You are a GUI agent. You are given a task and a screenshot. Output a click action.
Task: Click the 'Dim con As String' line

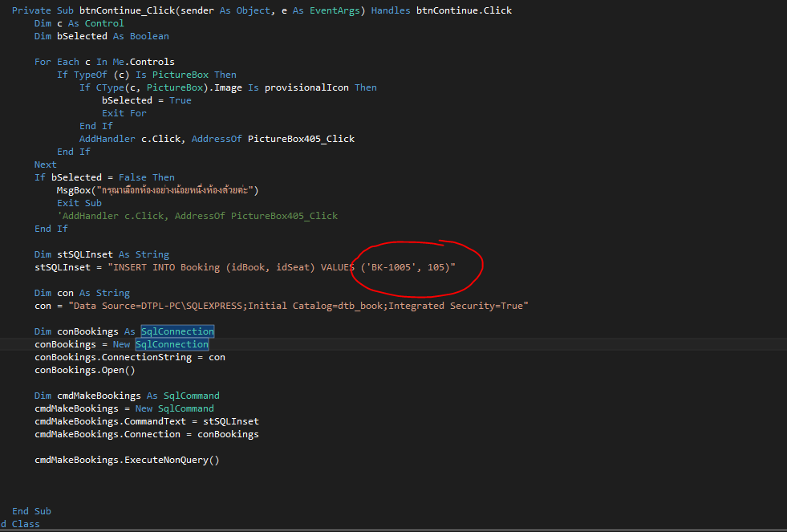(x=82, y=293)
